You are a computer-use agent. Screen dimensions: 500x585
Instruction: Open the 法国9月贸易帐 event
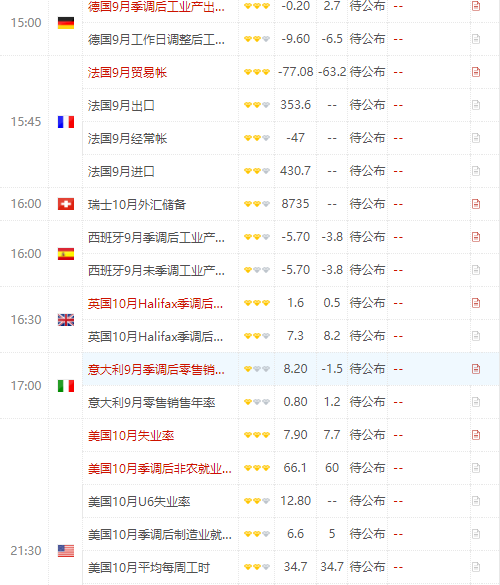click(127, 72)
